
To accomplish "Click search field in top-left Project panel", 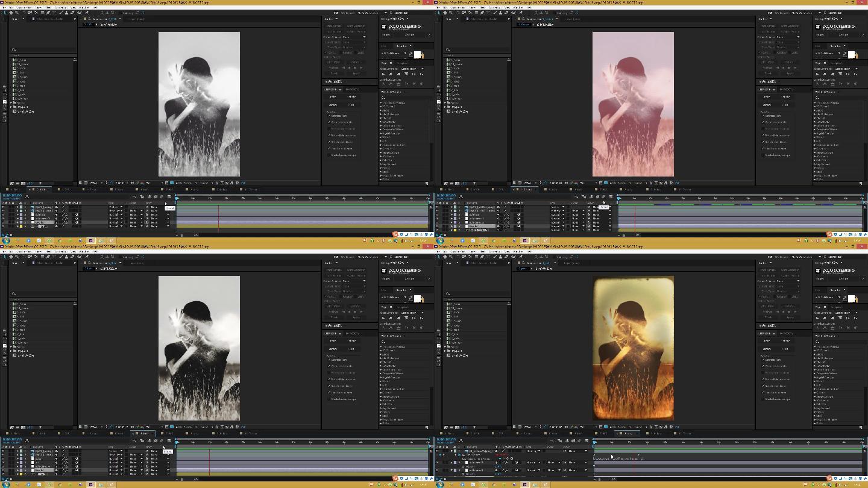I will point(43,49).
